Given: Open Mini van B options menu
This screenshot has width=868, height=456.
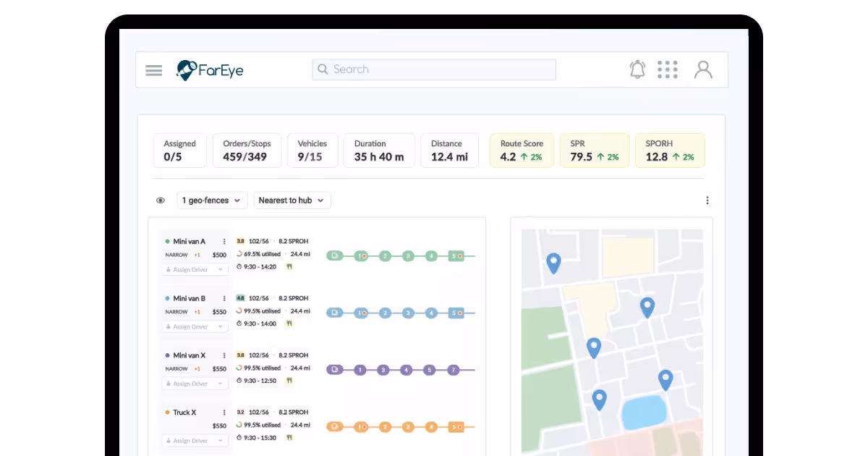Looking at the screenshot, I should coord(224,299).
